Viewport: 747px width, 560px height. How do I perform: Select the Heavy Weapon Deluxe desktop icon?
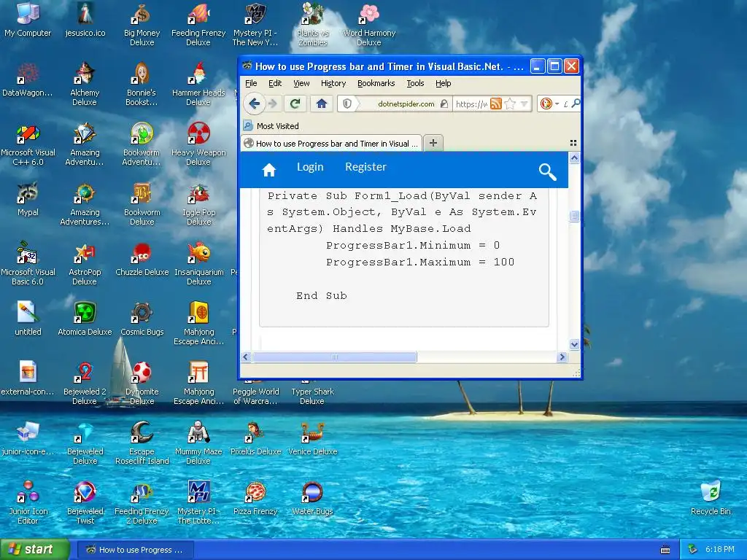click(x=198, y=144)
